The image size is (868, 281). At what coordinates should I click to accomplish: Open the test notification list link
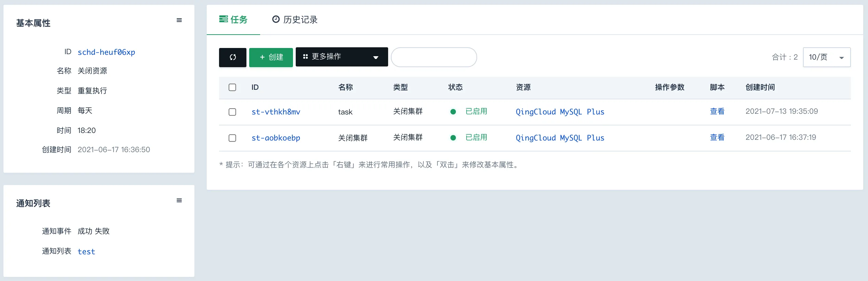click(86, 252)
